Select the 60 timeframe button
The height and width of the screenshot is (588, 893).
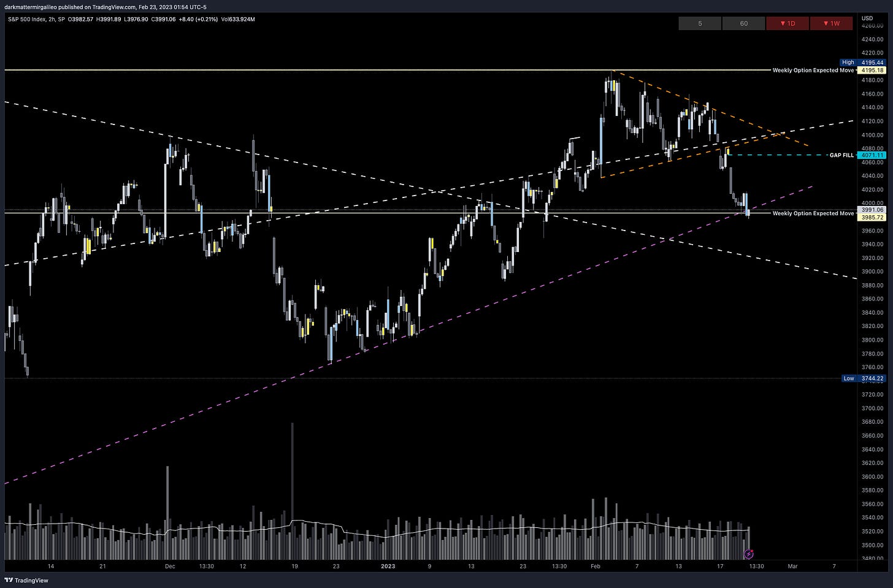744,23
